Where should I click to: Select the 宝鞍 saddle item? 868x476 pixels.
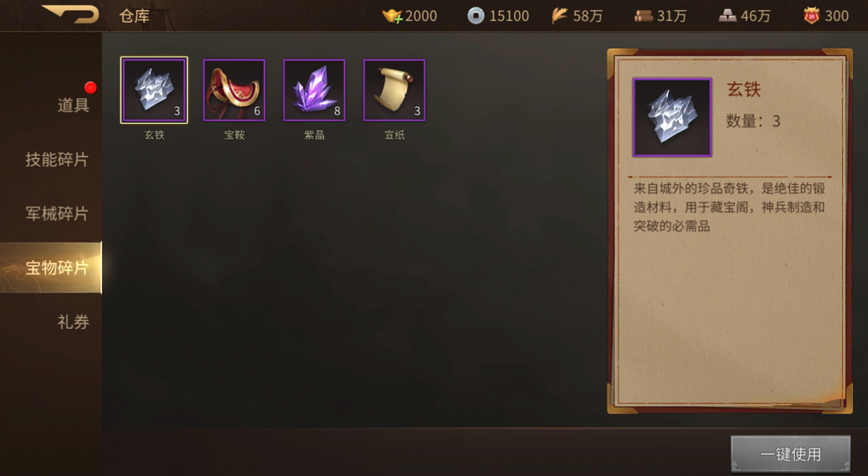[x=234, y=90]
